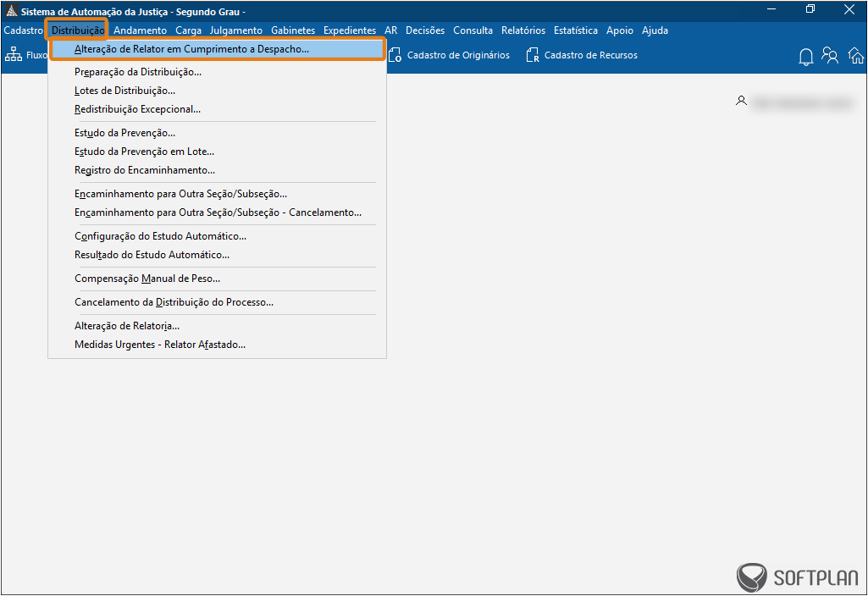
Task: Go to home via house icon
Action: coord(856,55)
